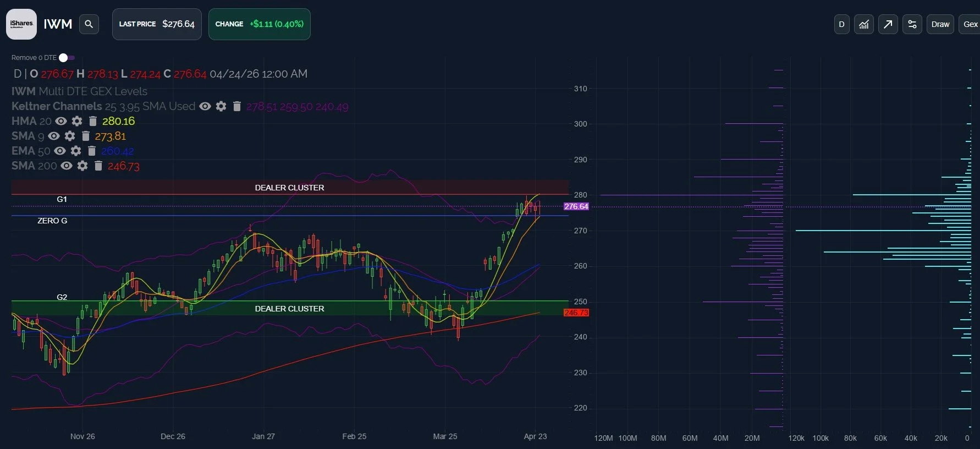Click the 276.64 price axis tag
The height and width of the screenshot is (449, 980).
tap(576, 206)
